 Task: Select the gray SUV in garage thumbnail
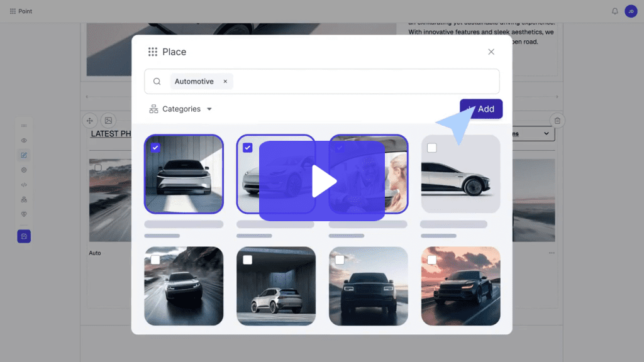[x=275, y=286]
